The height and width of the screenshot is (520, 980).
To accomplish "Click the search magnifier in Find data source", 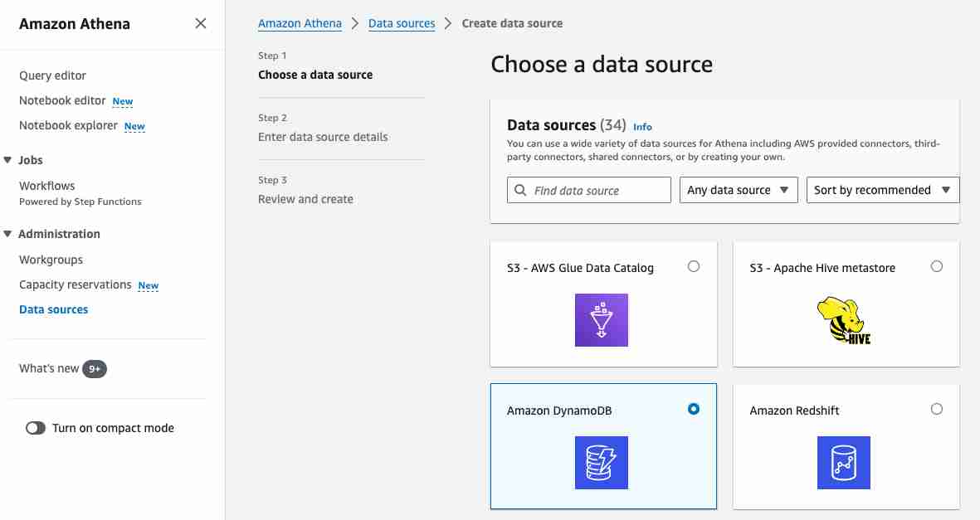I will tap(520, 190).
